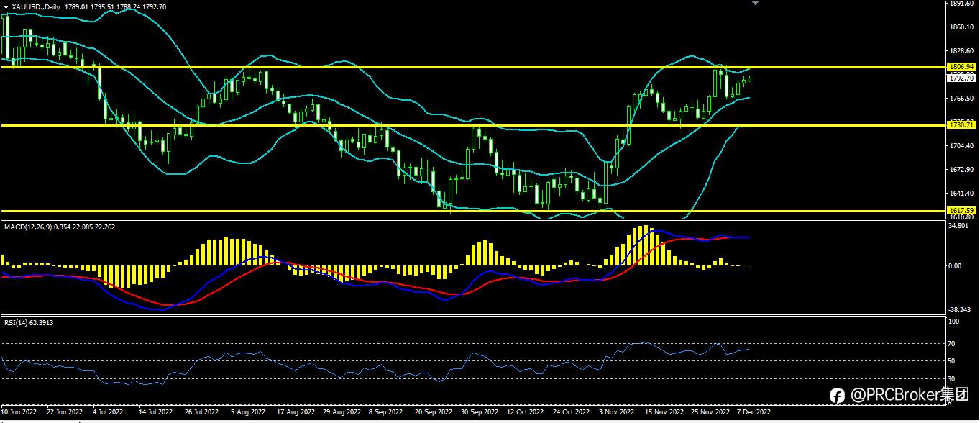Click the high value 1795.51 in header
The width and height of the screenshot is (980, 423).
[103, 6]
